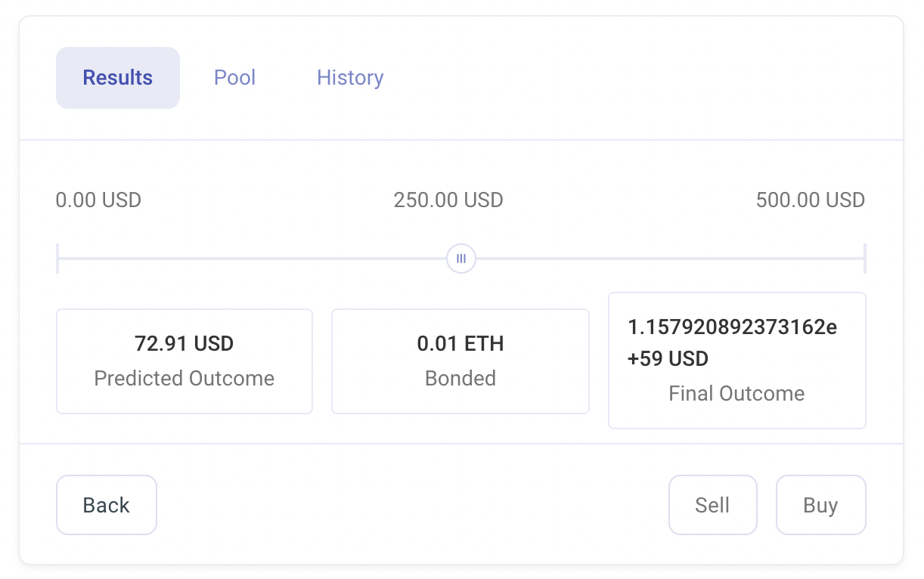Click the Predicted Outcome label text
Image resolution: width=924 pixels, height=579 pixels.
click(x=184, y=379)
